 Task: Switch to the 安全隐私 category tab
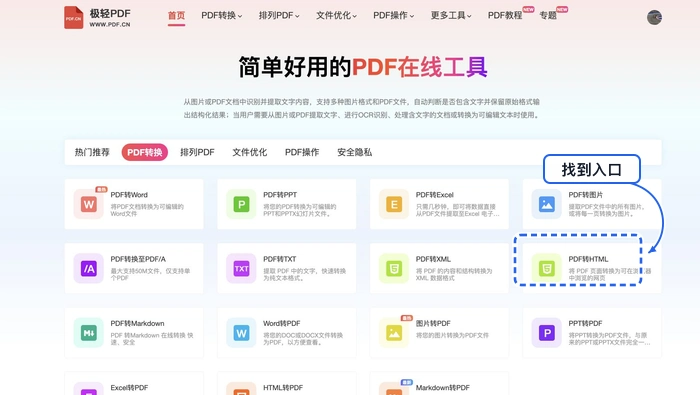pos(354,152)
